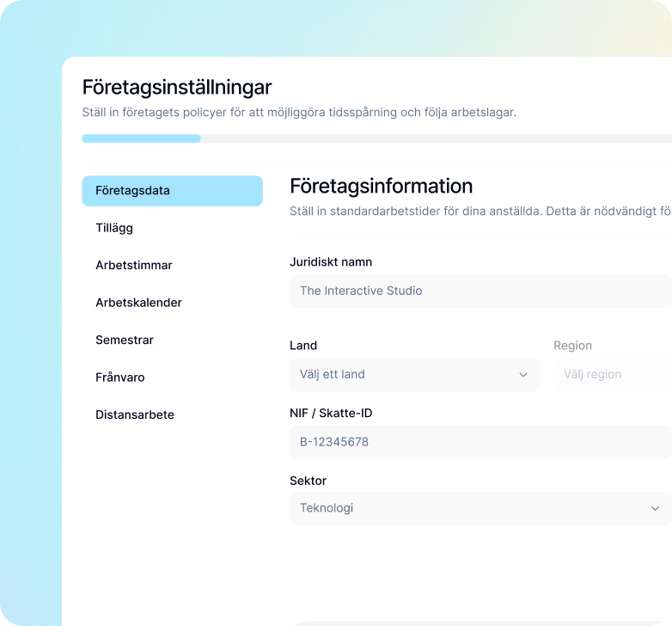Click the Juridiskt namn label
Viewport: 672px width, 626px height.
tap(331, 262)
